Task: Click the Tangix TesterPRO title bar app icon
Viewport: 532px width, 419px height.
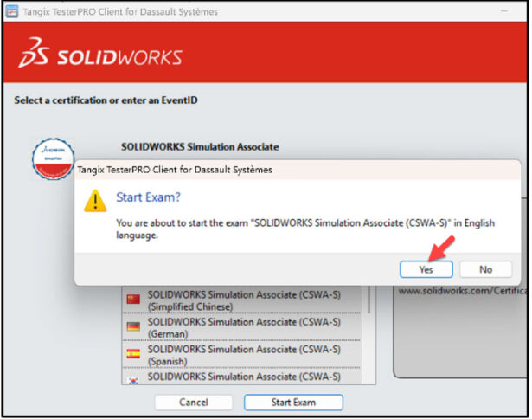Action: (12, 11)
